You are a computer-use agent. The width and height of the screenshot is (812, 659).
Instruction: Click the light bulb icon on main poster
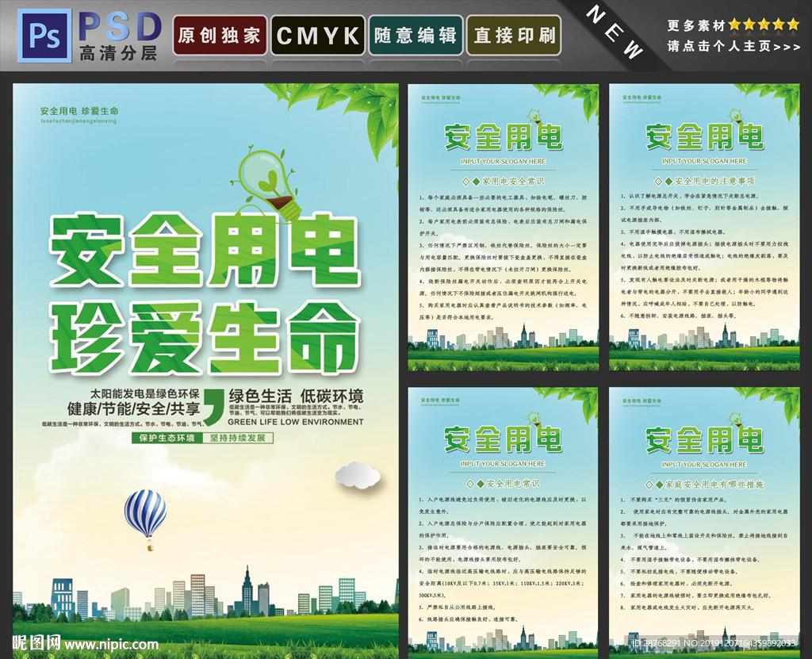point(268,183)
